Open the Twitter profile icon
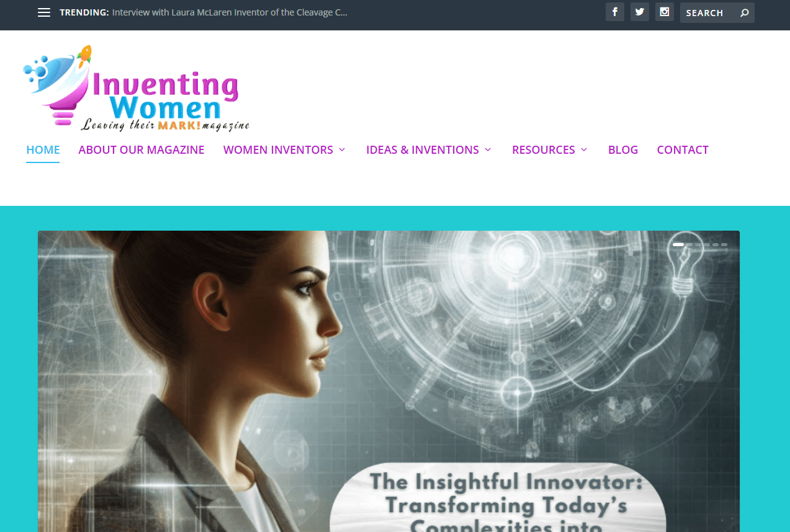Viewport: 790px width, 532px height. tap(640, 12)
